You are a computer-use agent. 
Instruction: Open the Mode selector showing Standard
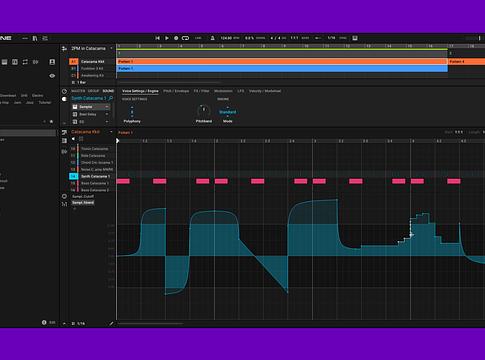[x=228, y=112]
